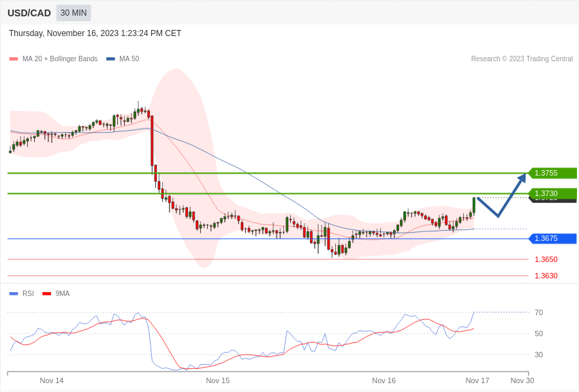
Task: Select the blue 1.3675 pivot price tag
Action: tap(552, 238)
